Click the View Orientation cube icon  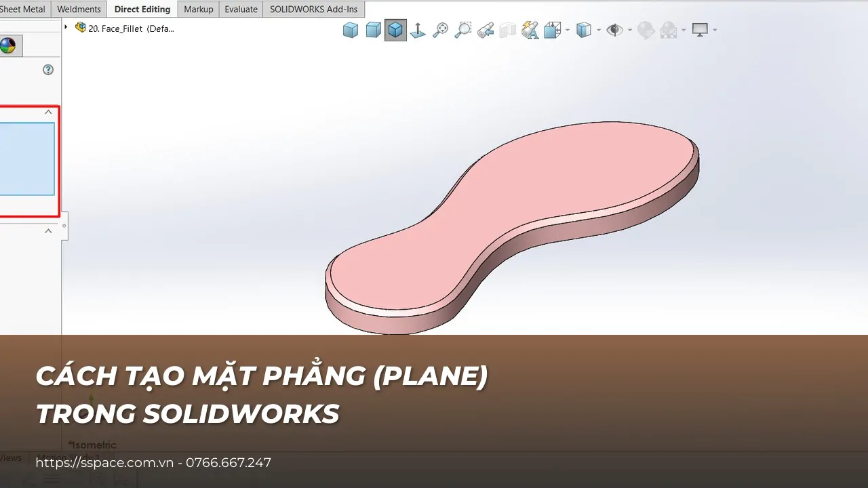[552, 30]
